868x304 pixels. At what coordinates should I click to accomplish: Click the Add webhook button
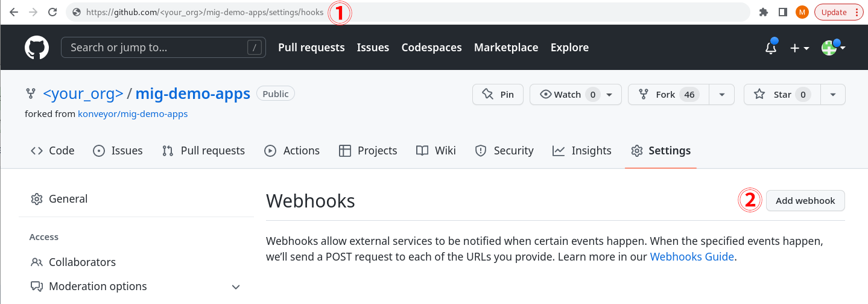(x=805, y=201)
